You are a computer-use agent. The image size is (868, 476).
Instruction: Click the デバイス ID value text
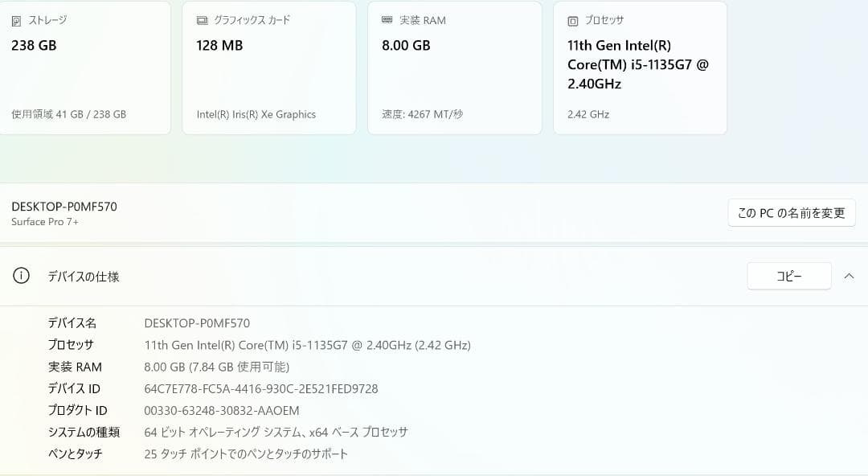[x=260, y=388]
